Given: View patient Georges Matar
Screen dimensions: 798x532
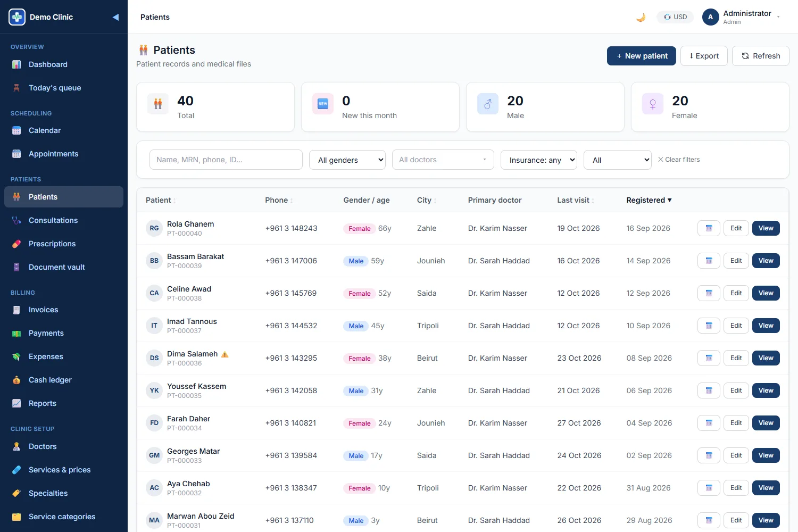Looking at the screenshot, I should [766, 455].
